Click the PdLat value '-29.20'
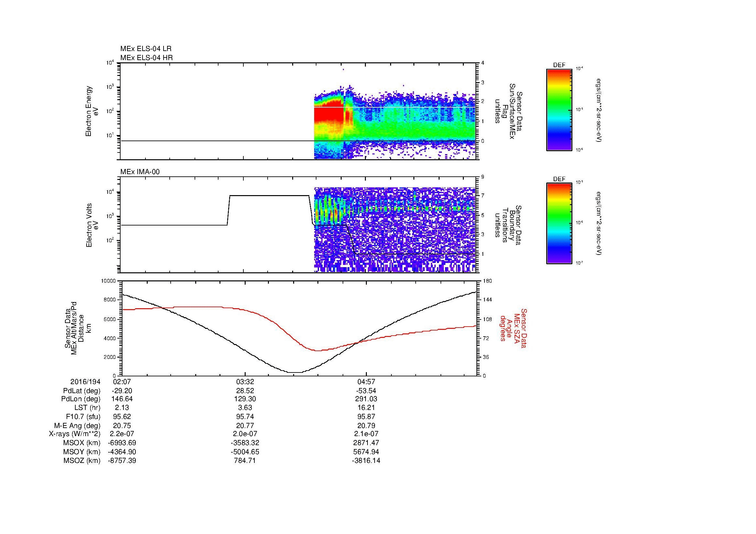This screenshot has width=756, height=534. tap(122, 391)
